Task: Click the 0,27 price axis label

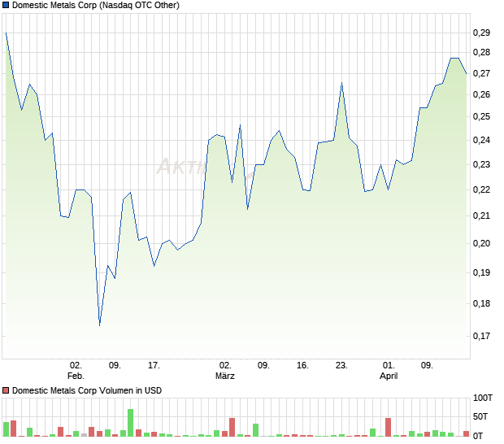Action: tap(481, 73)
